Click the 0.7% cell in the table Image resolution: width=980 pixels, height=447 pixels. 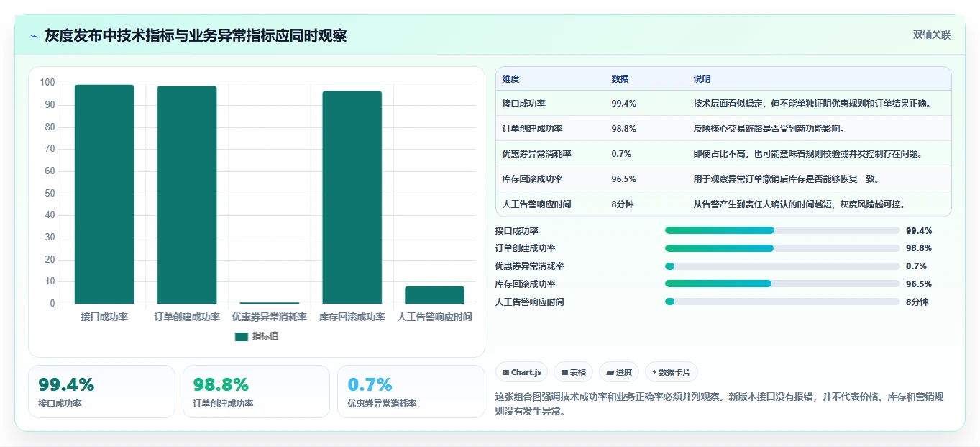point(621,154)
